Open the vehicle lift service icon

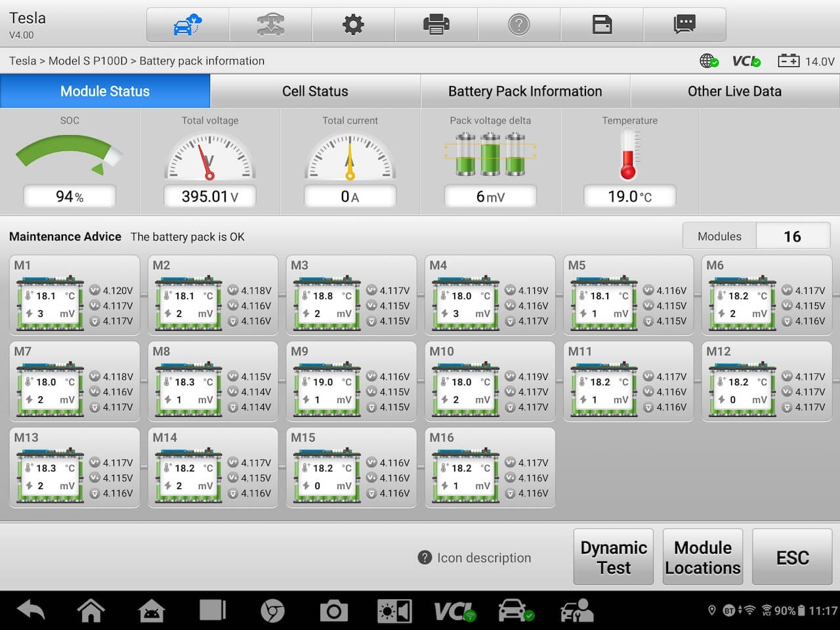270,25
